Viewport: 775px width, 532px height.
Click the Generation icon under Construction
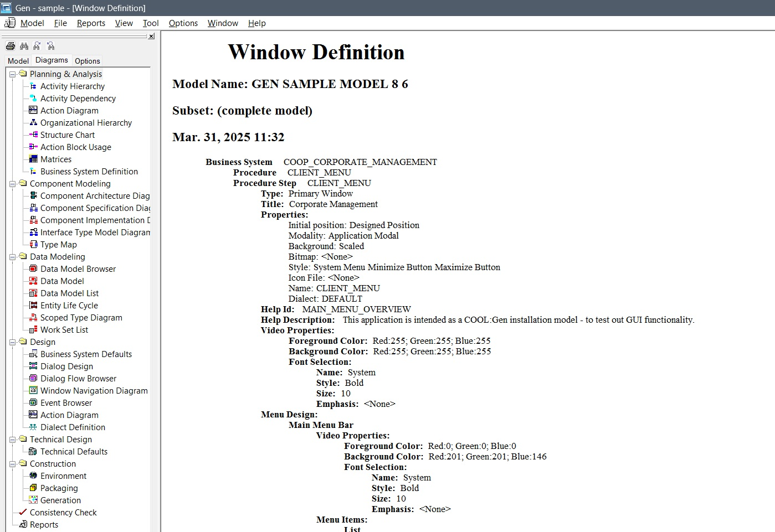coord(33,500)
